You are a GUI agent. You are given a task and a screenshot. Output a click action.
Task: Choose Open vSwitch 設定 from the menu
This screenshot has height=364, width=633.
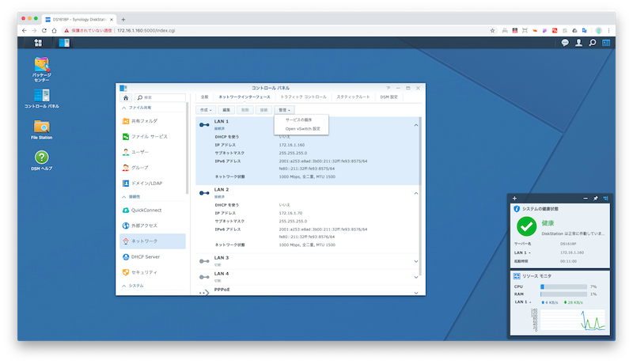(301, 129)
